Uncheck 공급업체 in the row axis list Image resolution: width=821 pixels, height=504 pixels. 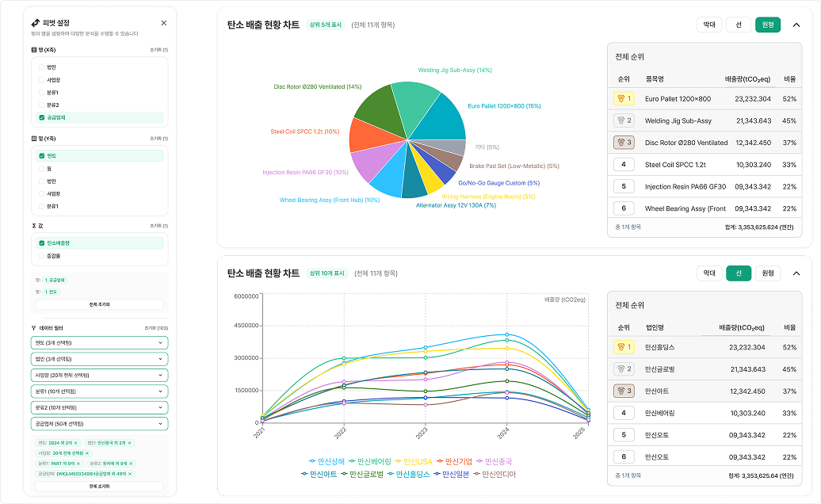point(42,117)
